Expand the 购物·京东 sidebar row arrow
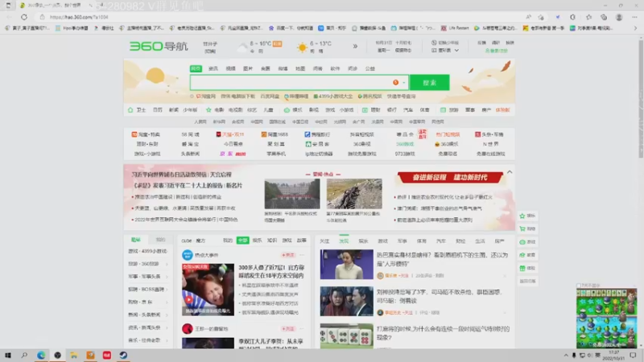 click(167, 302)
